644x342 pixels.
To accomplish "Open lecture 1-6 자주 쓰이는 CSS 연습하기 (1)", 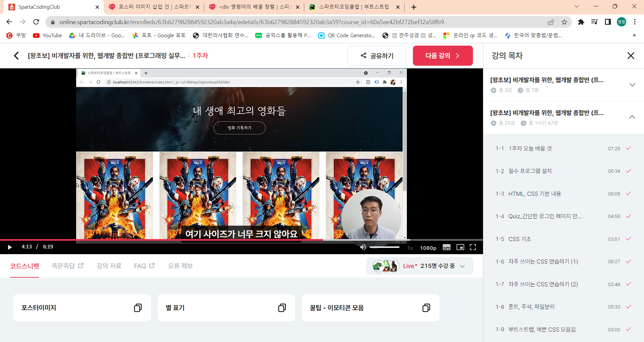I will [563, 262].
